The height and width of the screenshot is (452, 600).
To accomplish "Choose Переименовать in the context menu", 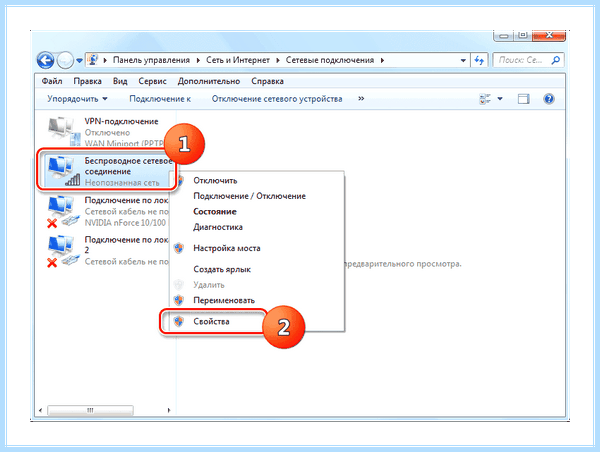I will [x=224, y=300].
